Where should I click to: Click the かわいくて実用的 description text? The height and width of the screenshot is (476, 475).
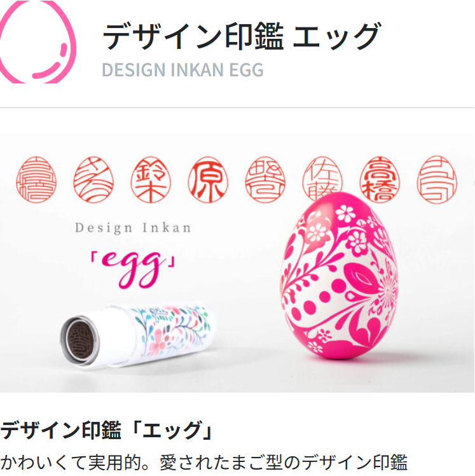[x=203, y=463]
